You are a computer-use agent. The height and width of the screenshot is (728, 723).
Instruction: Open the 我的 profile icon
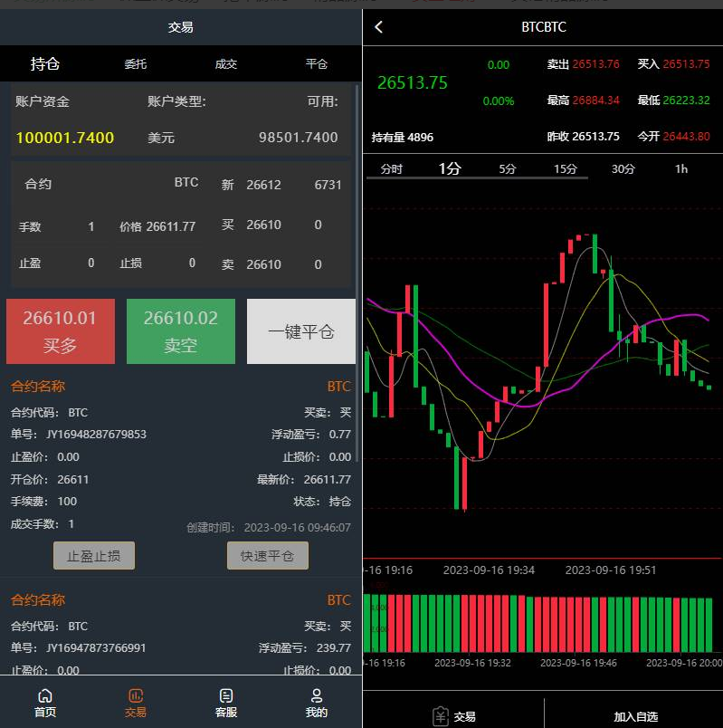tap(316, 696)
